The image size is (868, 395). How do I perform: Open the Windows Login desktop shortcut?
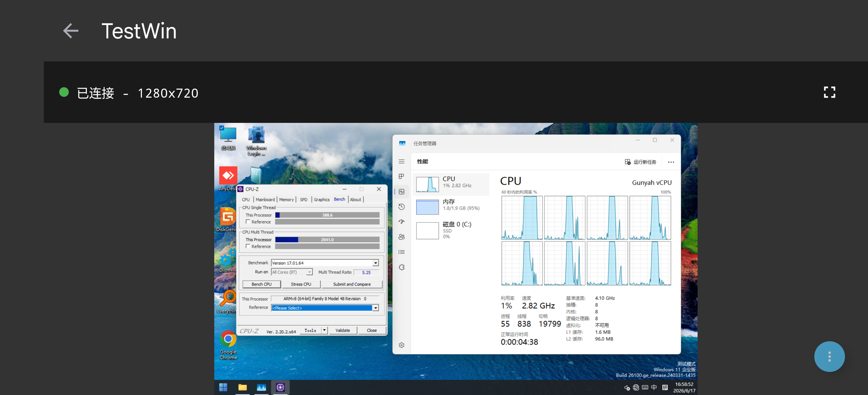click(x=256, y=141)
